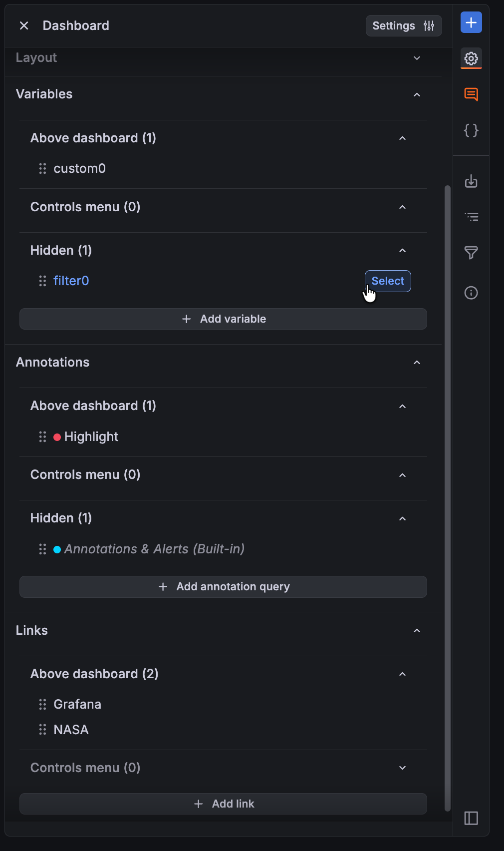Click the Select button next to filter0
504x851 pixels.
388,281
